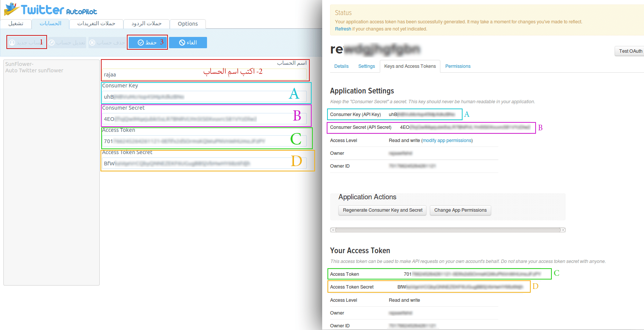644x330 pixels.
Task: Open the حملات التغريدات tab
Action: point(96,24)
